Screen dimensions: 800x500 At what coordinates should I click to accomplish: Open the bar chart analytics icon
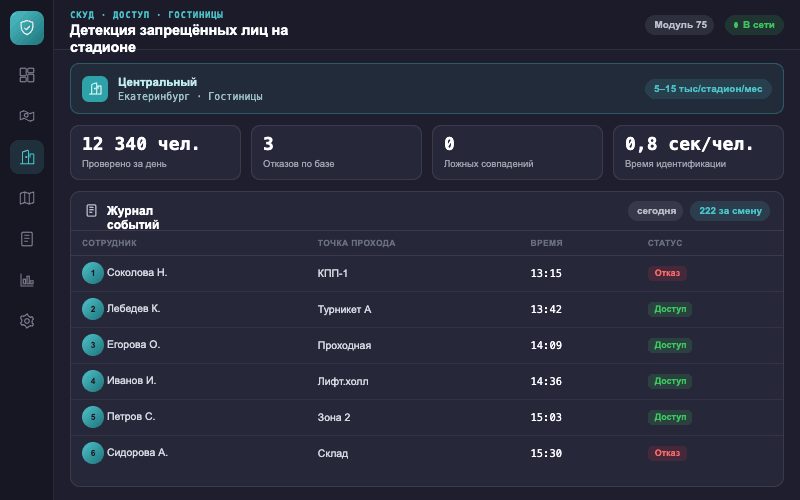27,280
